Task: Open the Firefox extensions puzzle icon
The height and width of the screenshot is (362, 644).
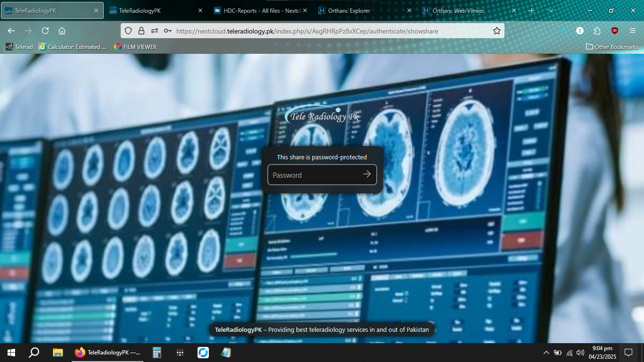Action: click(597, 31)
